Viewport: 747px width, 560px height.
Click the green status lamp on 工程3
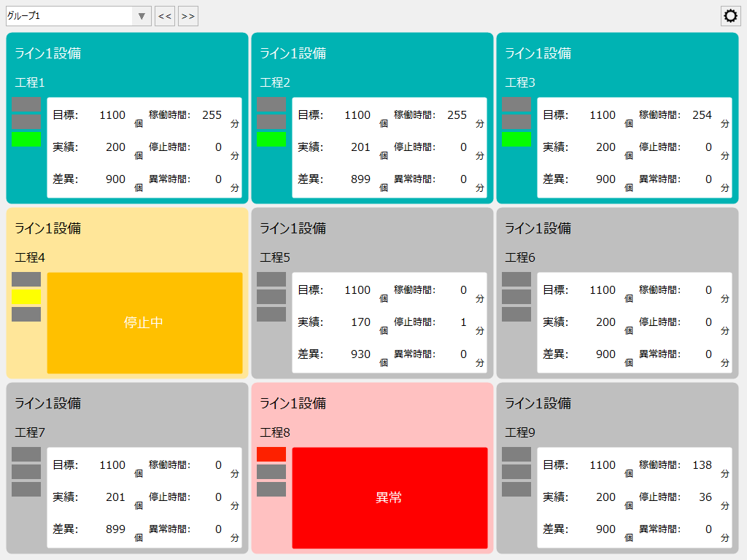click(x=516, y=139)
